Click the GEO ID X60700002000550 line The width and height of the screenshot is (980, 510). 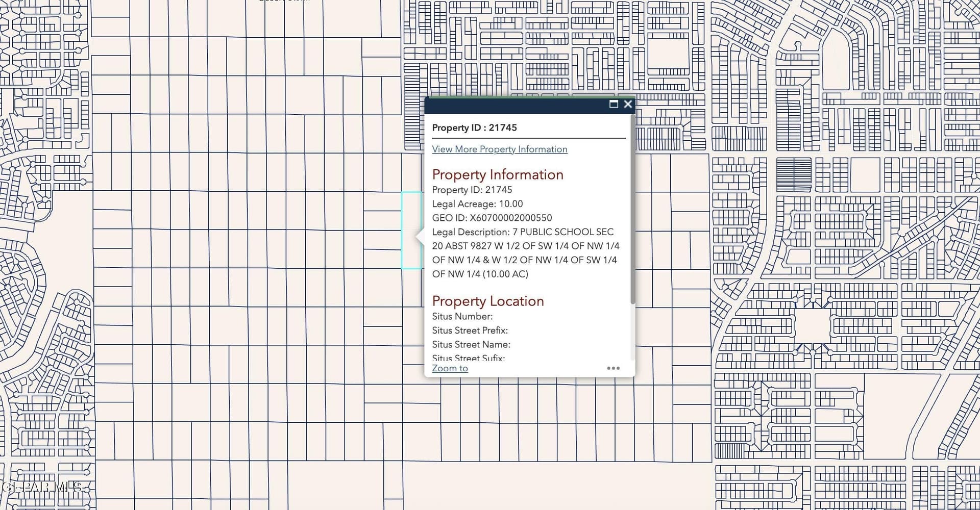click(492, 218)
